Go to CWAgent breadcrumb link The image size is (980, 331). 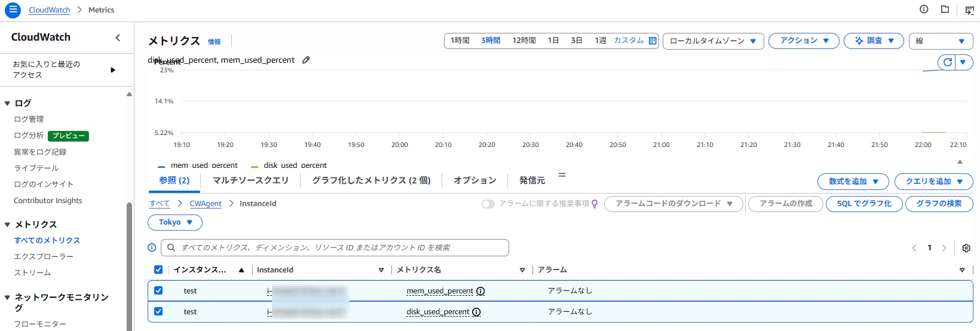tap(206, 204)
